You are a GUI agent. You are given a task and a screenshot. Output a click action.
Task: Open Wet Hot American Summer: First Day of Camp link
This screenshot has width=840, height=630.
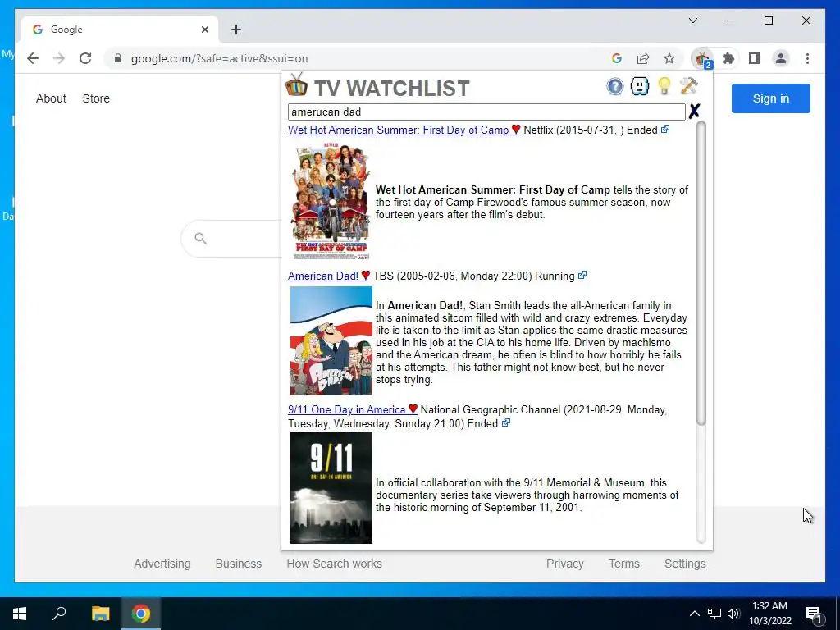pos(398,130)
